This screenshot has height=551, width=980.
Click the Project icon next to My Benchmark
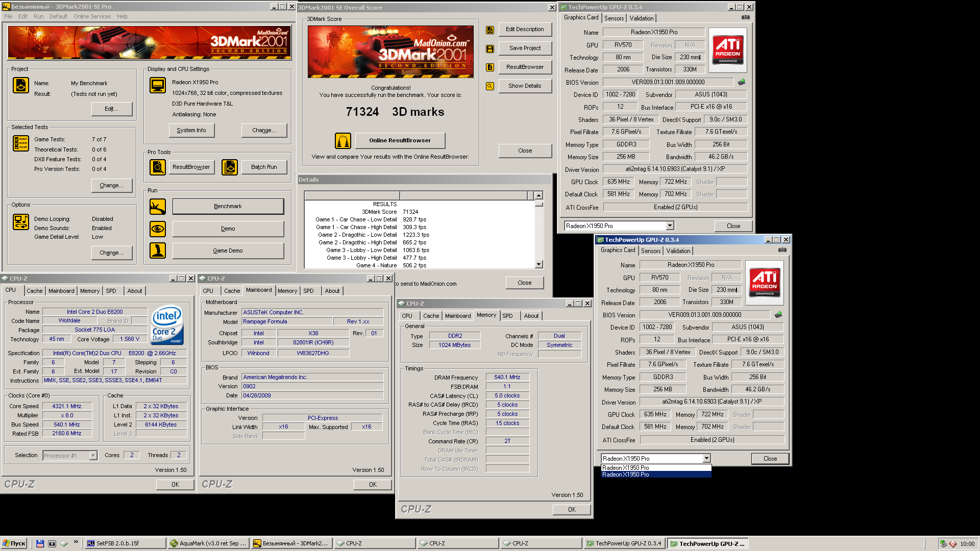[x=21, y=85]
